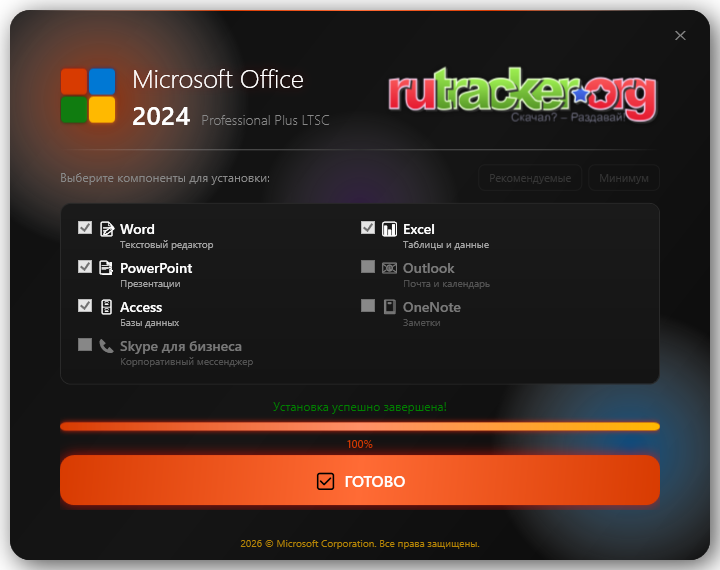720x570 pixels.
Task: Click the 'Почта и календарь' description under Outlook
Action: (446, 284)
